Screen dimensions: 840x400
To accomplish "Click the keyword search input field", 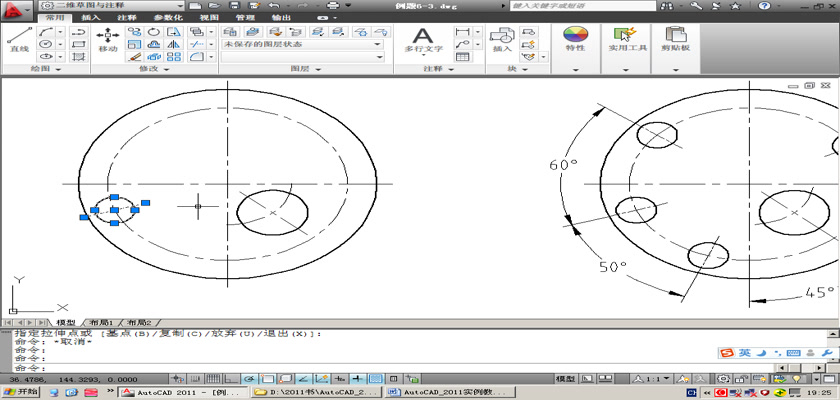I will tap(582, 6).
